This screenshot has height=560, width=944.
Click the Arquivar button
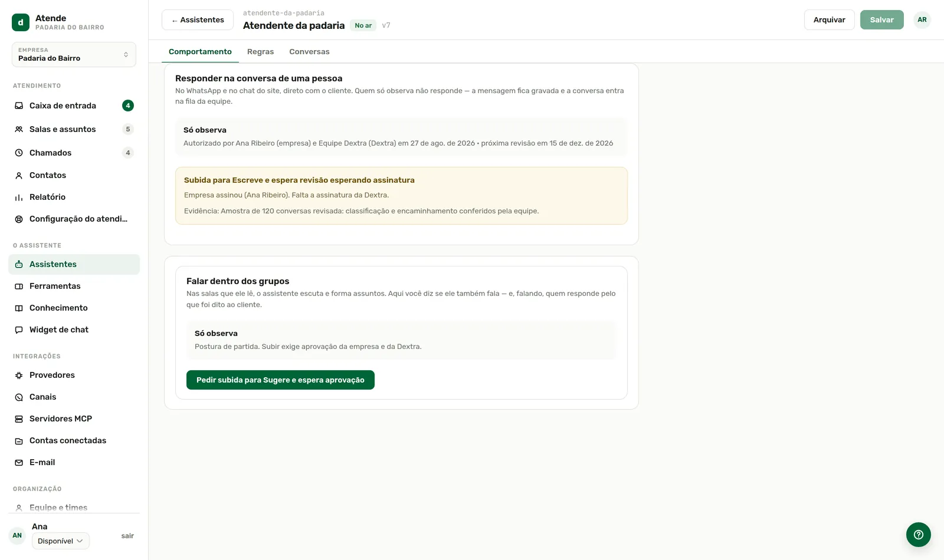(x=830, y=19)
